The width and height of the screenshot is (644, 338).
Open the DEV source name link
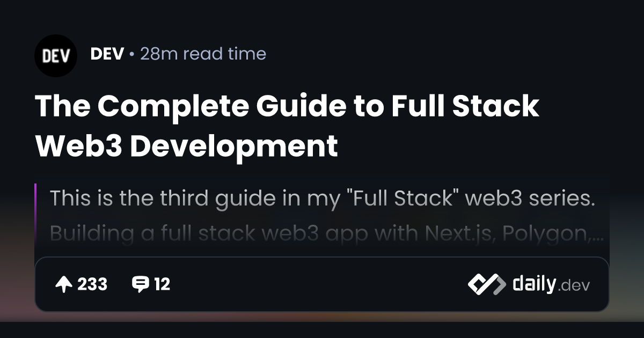tap(107, 54)
